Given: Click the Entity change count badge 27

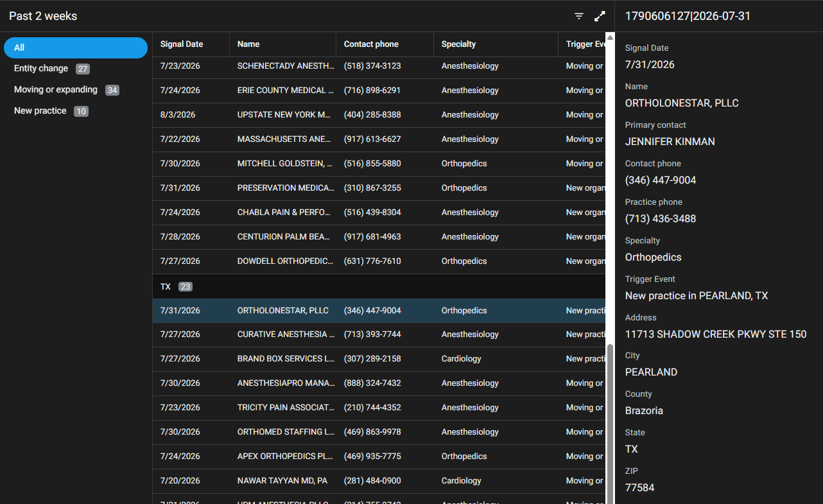Looking at the screenshot, I should [83, 69].
